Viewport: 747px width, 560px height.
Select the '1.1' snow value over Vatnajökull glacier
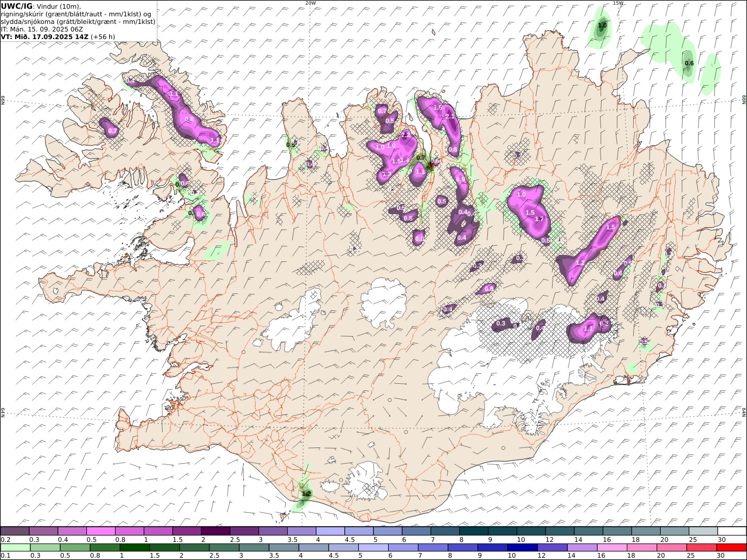click(x=588, y=329)
